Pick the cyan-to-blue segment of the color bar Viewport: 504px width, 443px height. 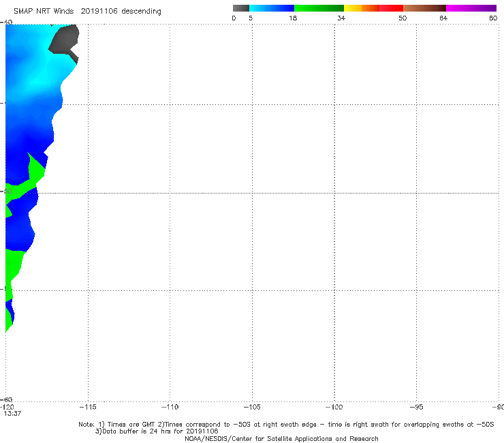click(x=272, y=8)
